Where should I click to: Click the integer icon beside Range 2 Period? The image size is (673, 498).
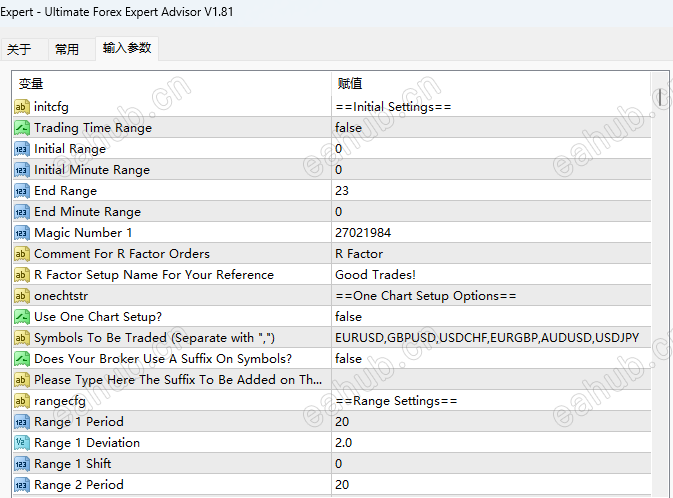coord(21,485)
